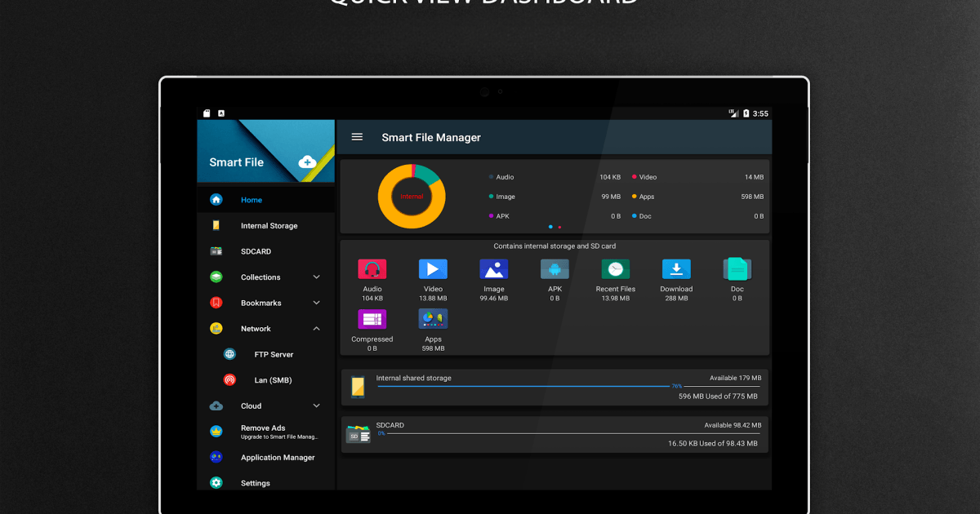The image size is (980, 514).
Task: Select the Download folder icon
Action: point(676,268)
